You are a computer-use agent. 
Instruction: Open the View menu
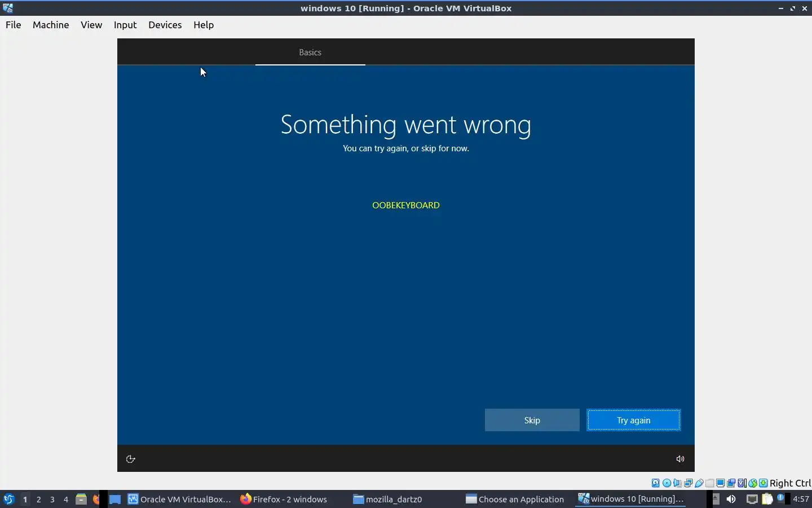point(91,25)
